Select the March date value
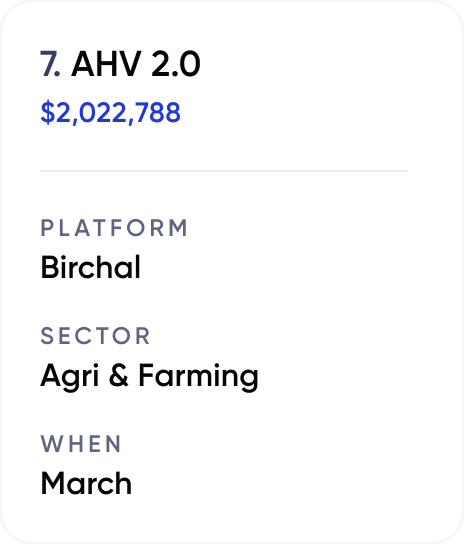The width and height of the screenshot is (464, 544). click(x=86, y=483)
